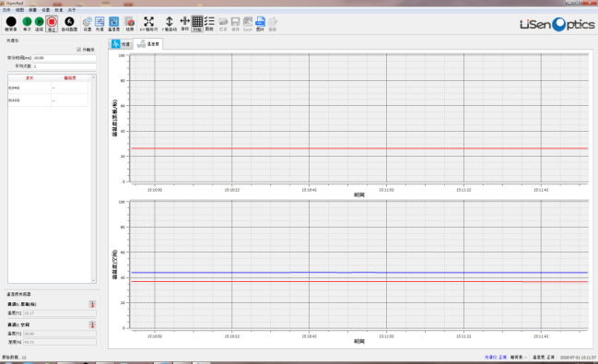
Task: Click spectrometer status text in status bar
Action: click(496, 358)
